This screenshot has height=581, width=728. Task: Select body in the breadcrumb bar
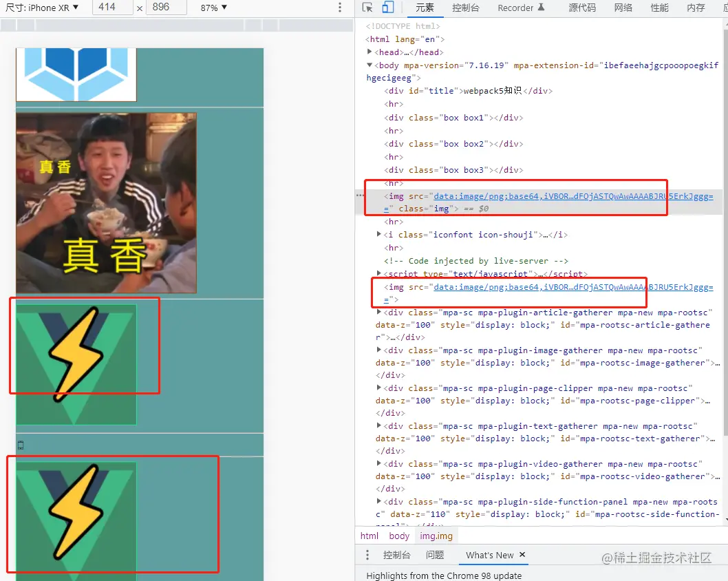click(399, 536)
